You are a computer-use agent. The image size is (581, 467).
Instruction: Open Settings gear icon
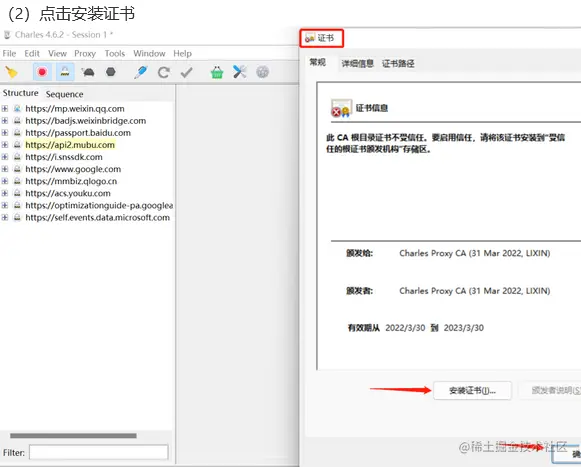pos(262,72)
